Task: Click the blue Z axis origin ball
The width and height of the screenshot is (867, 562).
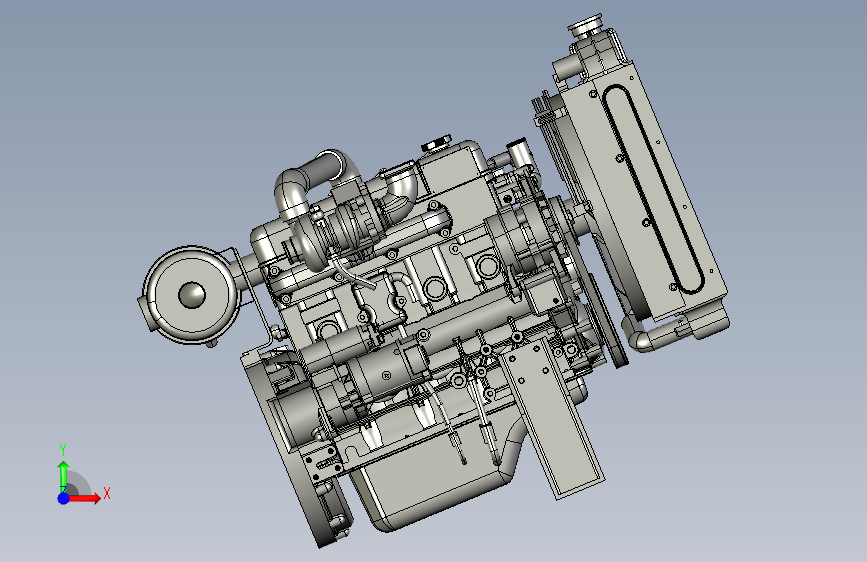Action: pos(64,498)
